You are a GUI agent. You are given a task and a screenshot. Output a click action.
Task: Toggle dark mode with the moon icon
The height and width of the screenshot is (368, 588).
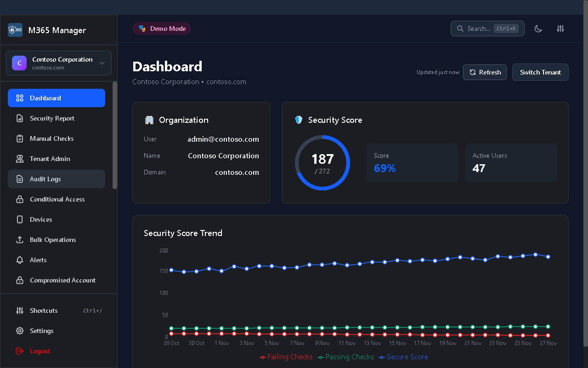coord(538,29)
